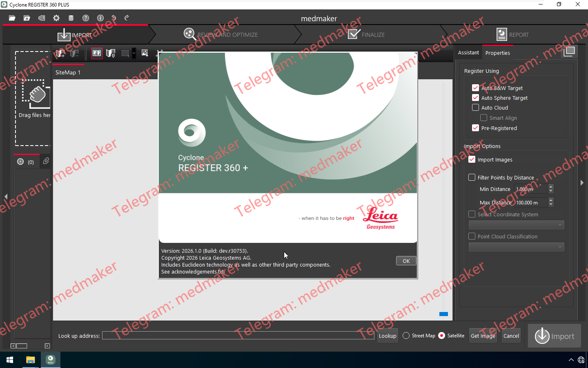The image size is (588, 368).
Task: Open File Explorer from the taskbar
Action: (31, 360)
